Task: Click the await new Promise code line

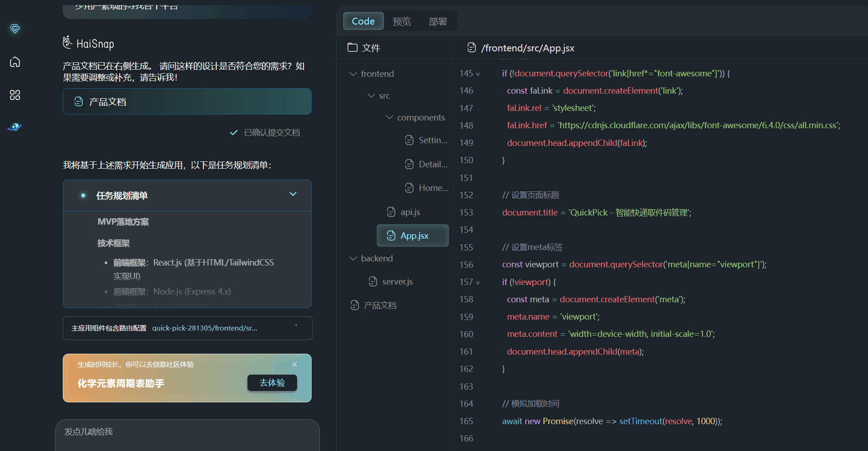Action: pos(612,421)
